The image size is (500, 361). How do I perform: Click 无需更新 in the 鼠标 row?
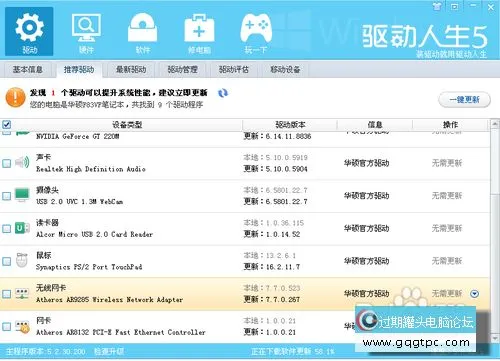(447, 261)
